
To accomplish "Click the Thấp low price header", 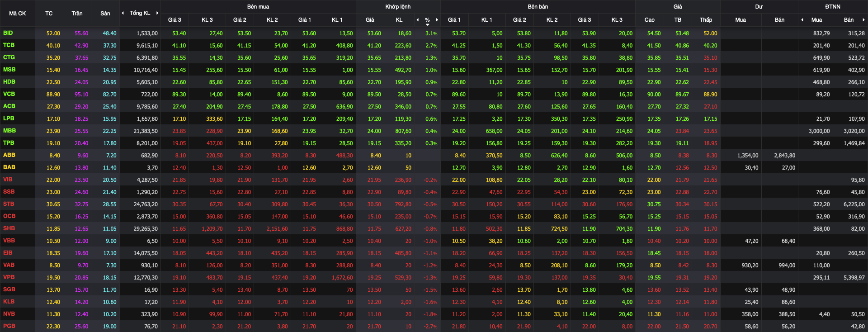I will (706, 20).
